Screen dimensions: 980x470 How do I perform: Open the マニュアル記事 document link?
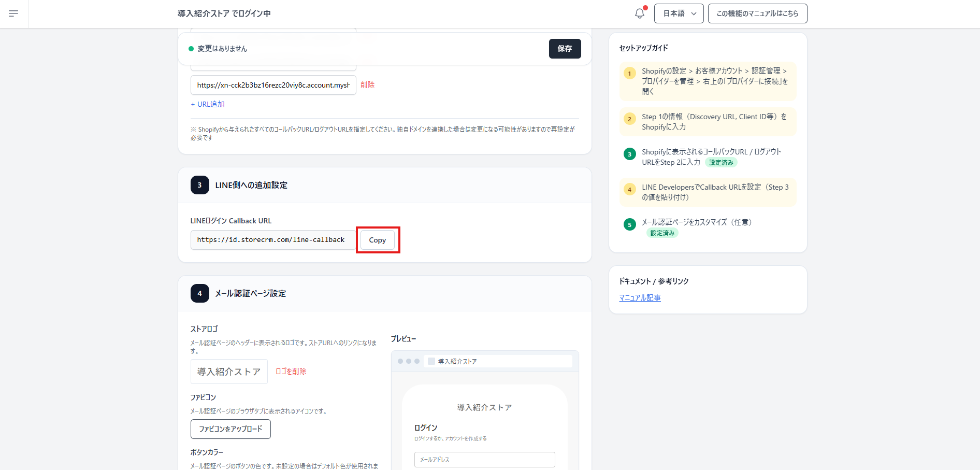click(x=640, y=298)
